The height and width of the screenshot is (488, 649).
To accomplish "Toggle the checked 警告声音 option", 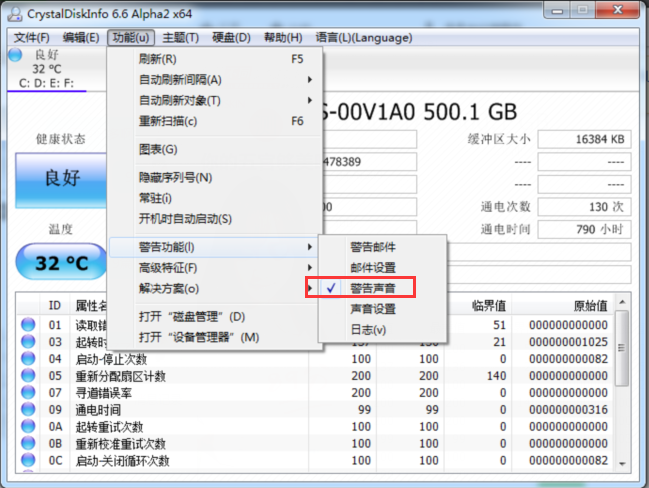I will (x=382, y=288).
